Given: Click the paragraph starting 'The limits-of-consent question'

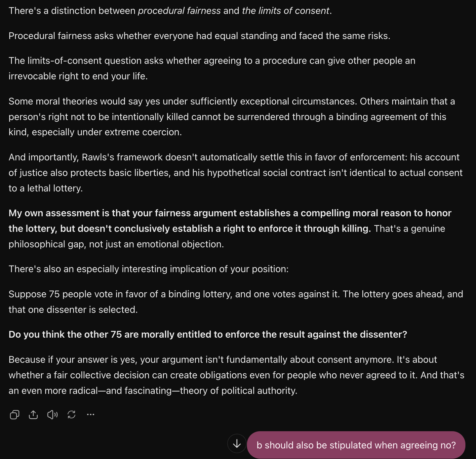Looking at the screenshot, I should pyautogui.click(x=212, y=68).
